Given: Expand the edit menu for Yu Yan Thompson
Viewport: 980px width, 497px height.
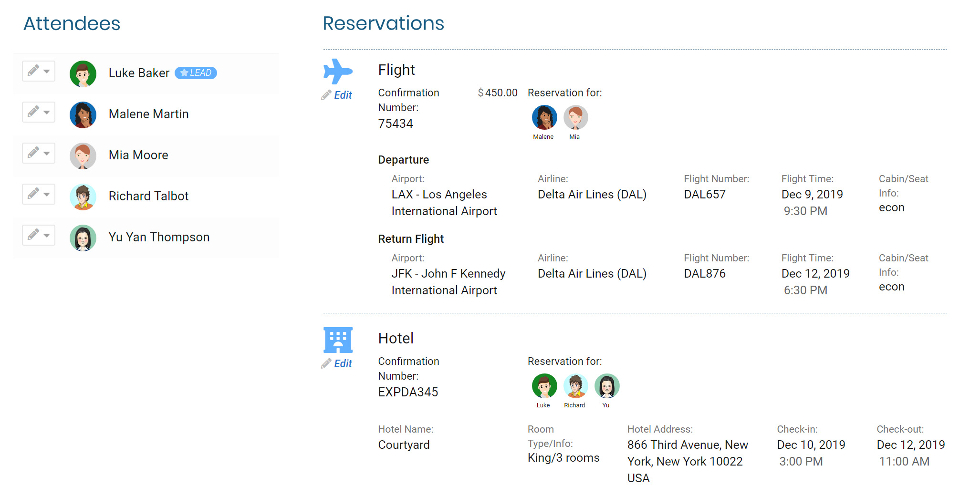Looking at the screenshot, I should 39,235.
